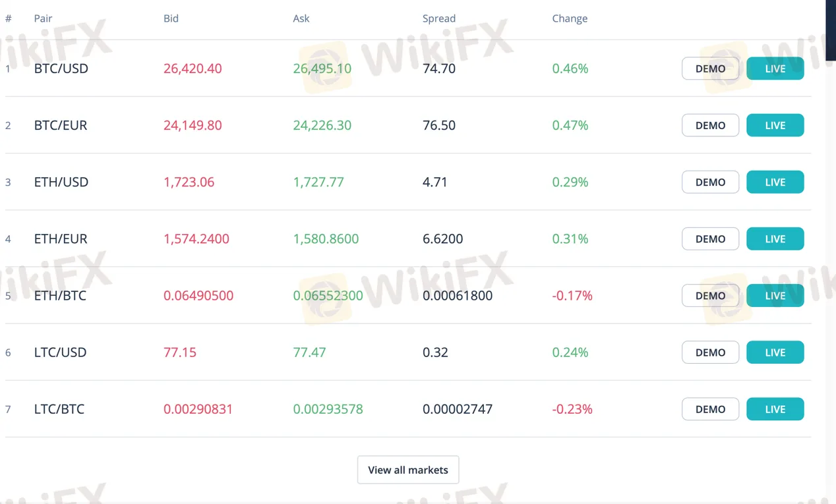Click the 0.47% change value

point(570,125)
